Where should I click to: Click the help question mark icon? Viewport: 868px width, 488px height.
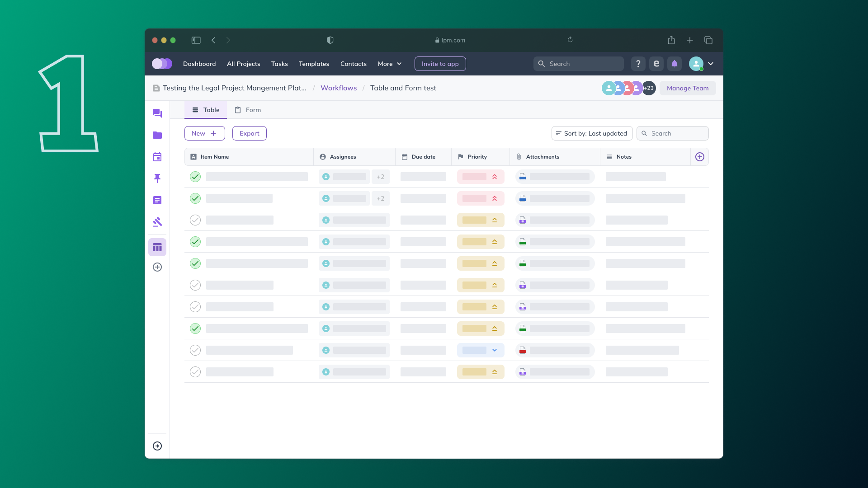638,64
